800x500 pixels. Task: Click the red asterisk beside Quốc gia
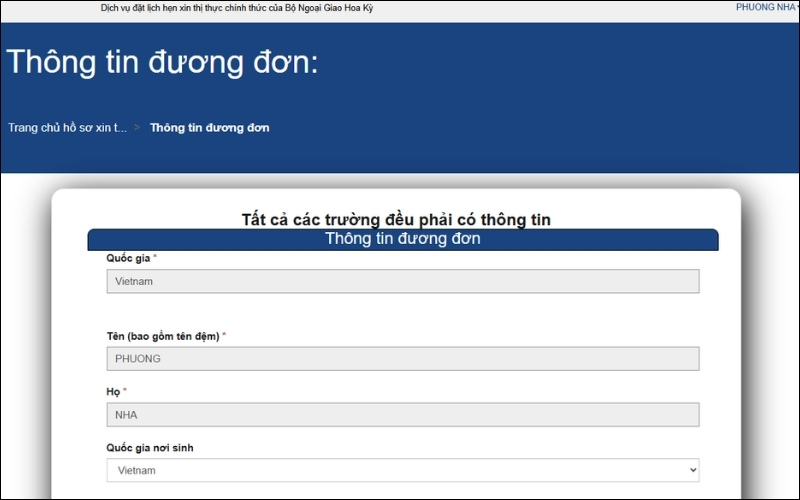(x=155, y=258)
